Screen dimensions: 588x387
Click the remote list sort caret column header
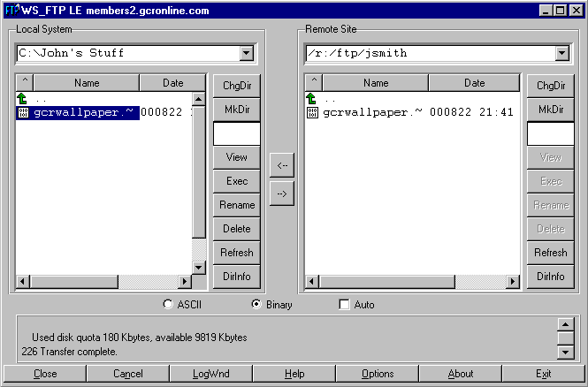(x=314, y=82)
